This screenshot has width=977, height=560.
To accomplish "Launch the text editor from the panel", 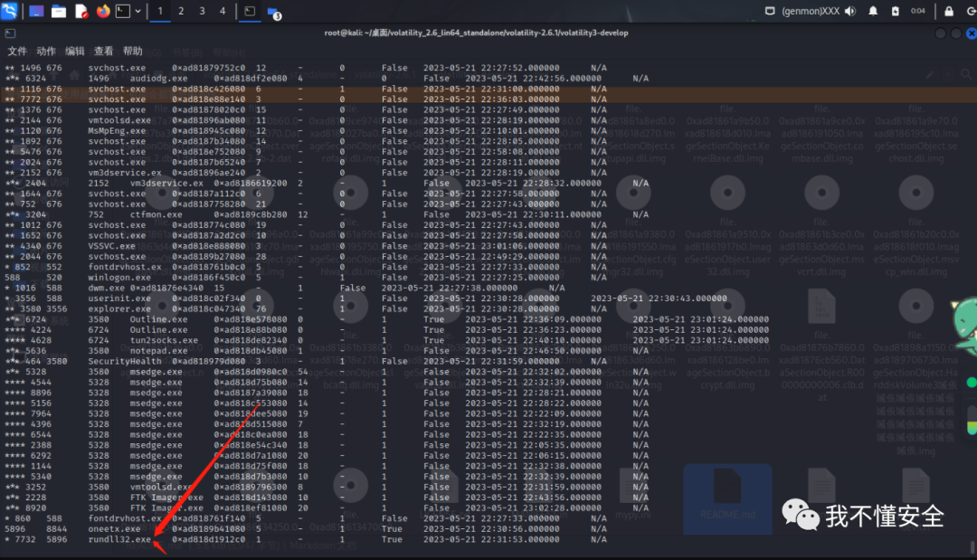I will (81, 11).
